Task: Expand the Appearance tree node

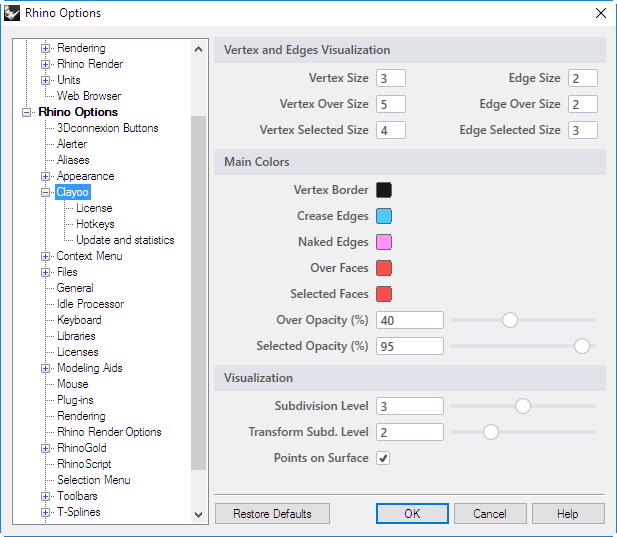Action: 46,176
